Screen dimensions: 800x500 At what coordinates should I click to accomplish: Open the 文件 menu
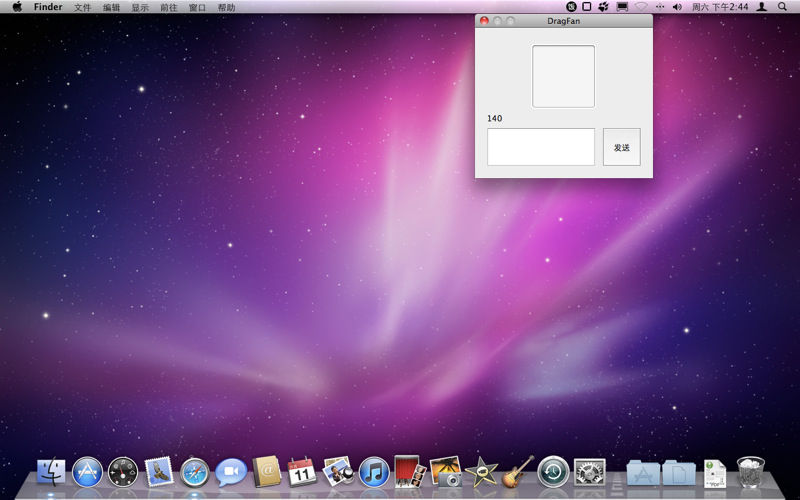coord(82,7)
